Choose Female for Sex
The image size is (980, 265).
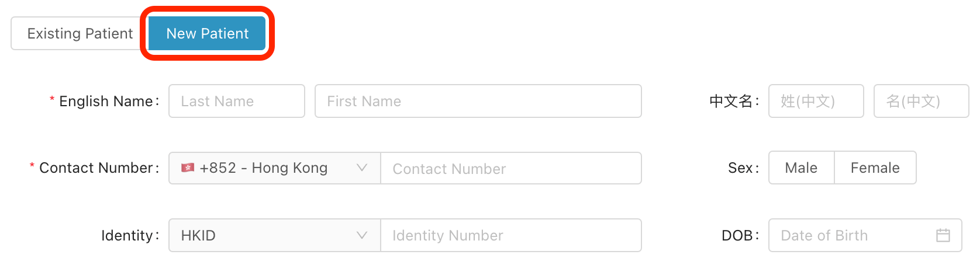click(x=875, y=168)
